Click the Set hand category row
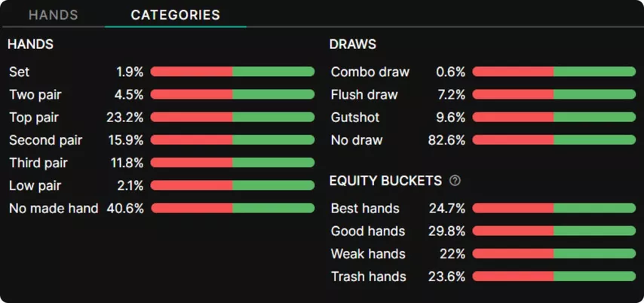 pyautogui.click(x=20, y=72)
